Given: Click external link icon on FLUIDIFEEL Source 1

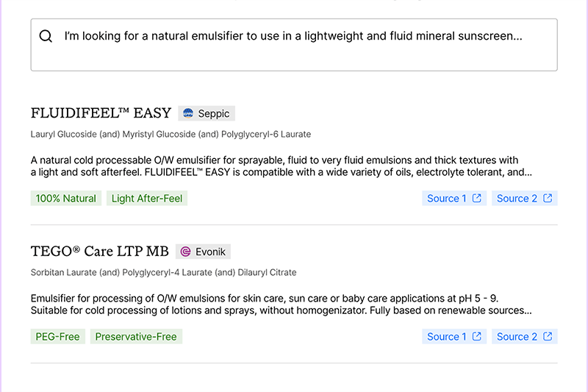Looking at the screenshot, I should click(x=476, y=198).
